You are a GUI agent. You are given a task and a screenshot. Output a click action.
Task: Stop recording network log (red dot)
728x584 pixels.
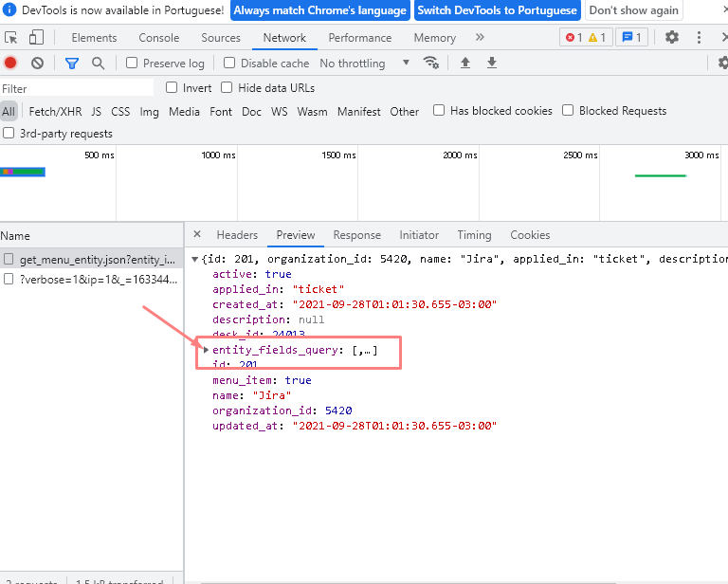point(10,63)
